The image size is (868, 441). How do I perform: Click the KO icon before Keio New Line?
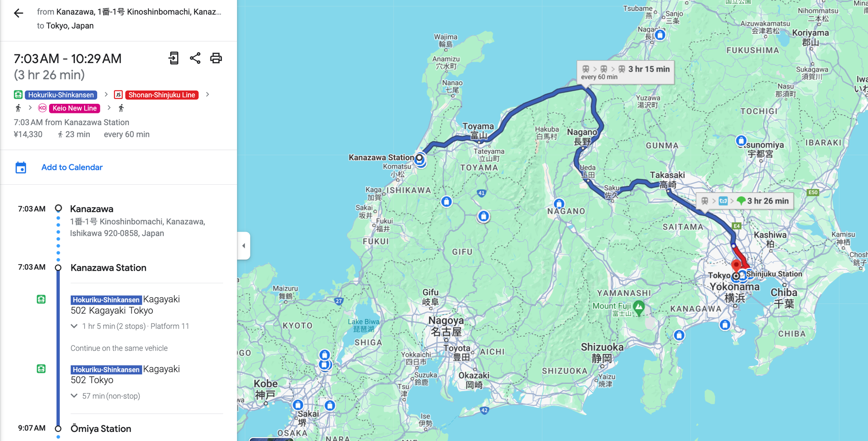[42, 108]
